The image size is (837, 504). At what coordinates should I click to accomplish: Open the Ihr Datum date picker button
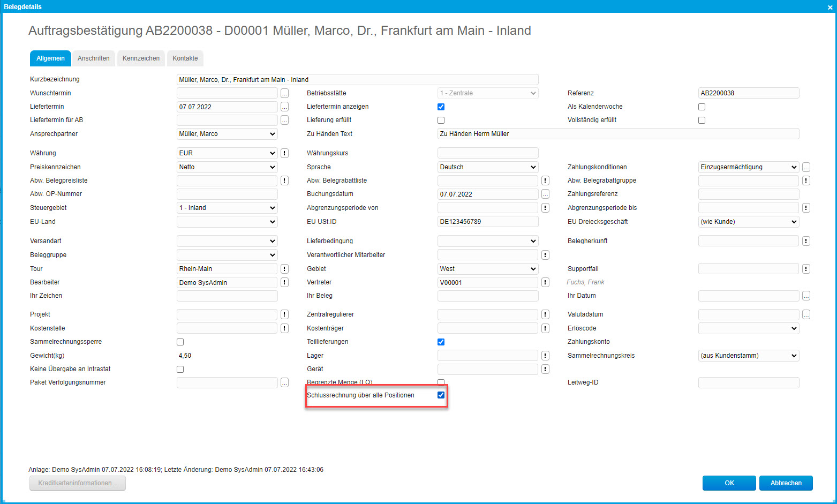pos(806,296)
